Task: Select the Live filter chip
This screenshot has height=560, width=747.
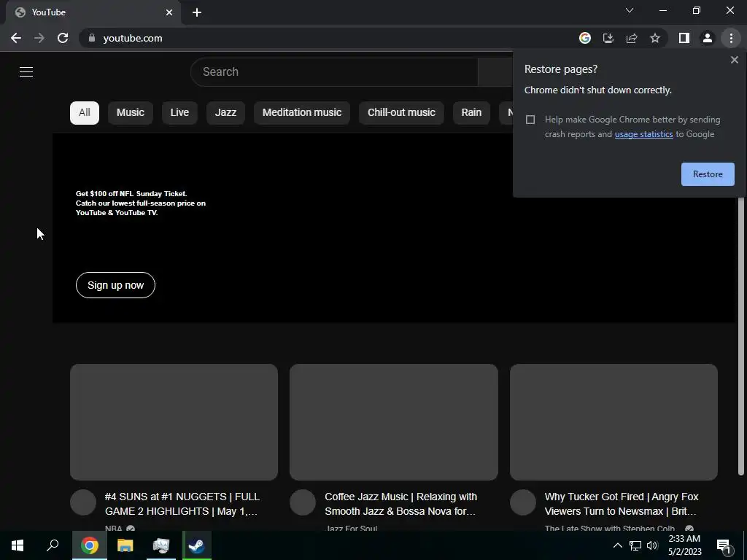Action: pos(179,113)
